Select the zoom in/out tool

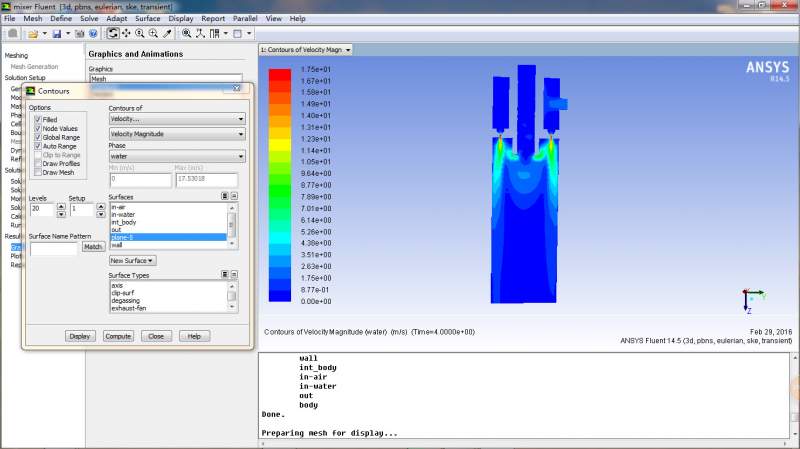pos(139,34)
